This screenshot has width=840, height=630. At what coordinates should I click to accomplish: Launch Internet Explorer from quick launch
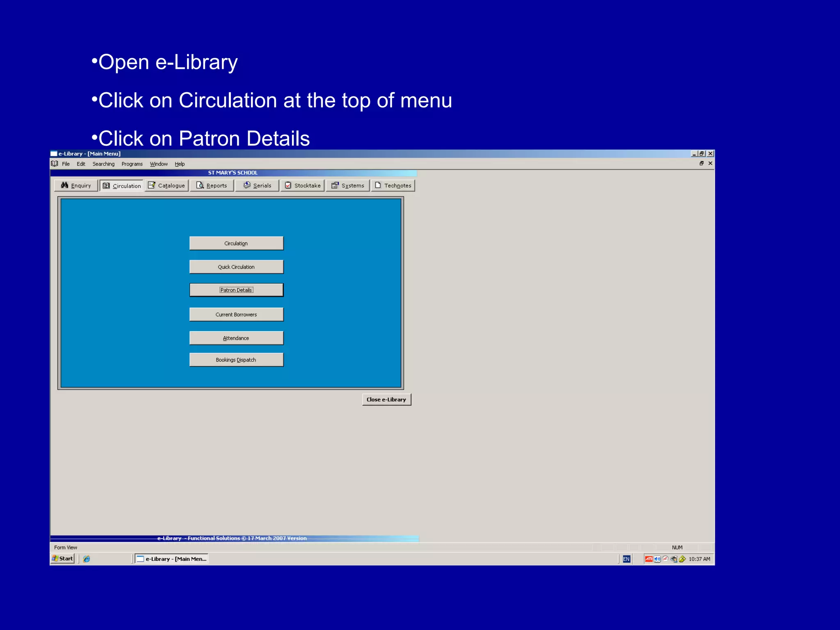[87, 559]
